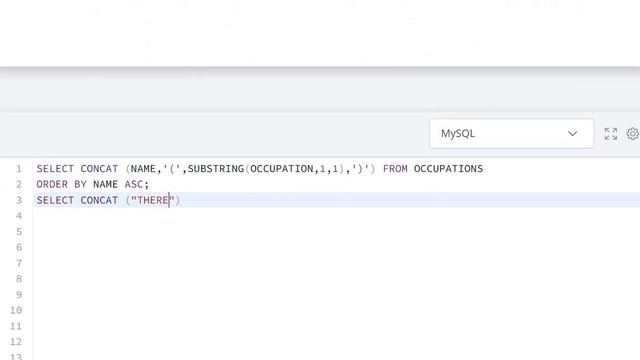Click line number 2 in gutter
640x360 pixels.
pos(19,184)
